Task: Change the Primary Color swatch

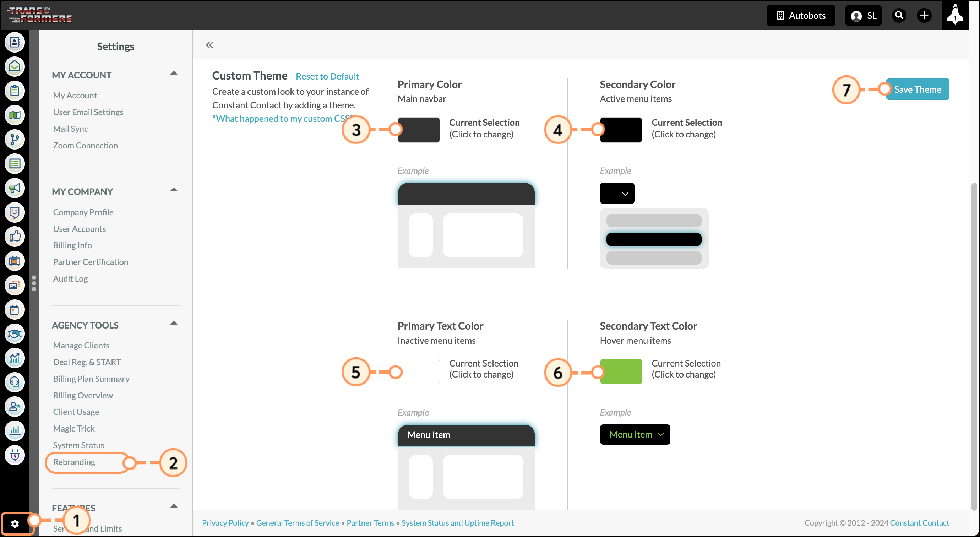Action: coord(419,130)
